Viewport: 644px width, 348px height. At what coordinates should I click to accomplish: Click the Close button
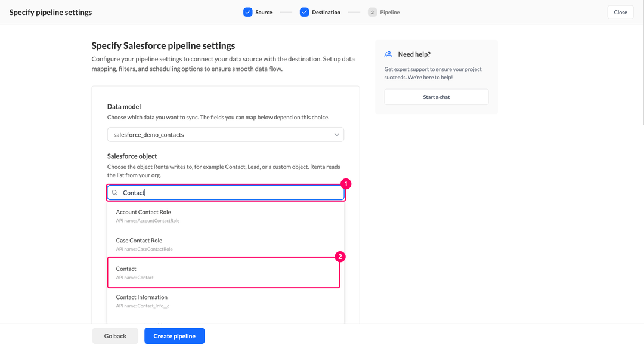click(620, 13)
